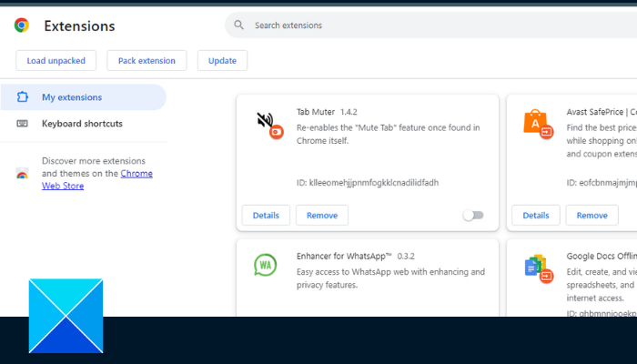Click the Update button
Viewport: 637px width, 364px height.
[222, 61]
